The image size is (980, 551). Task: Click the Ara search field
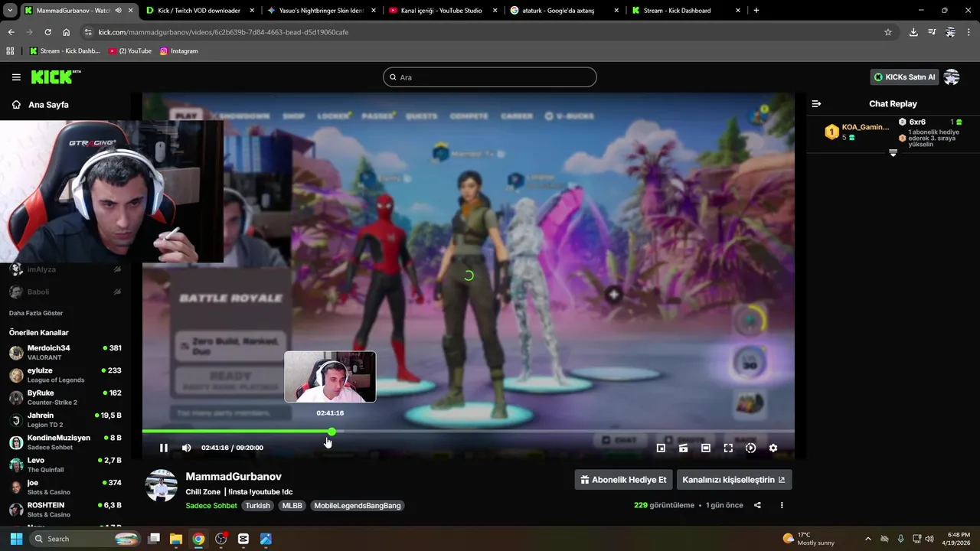(x=489, y=77)
